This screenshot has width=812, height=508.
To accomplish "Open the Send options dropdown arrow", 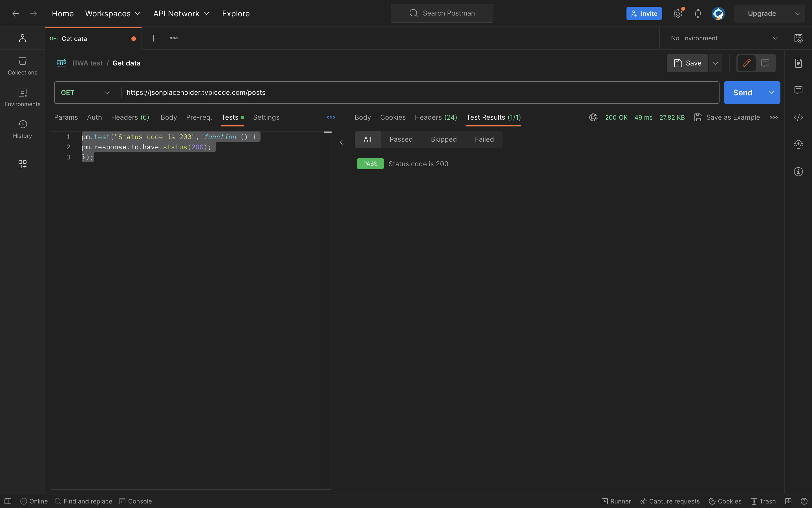I will pyautogui.click(x=771, y=93).
